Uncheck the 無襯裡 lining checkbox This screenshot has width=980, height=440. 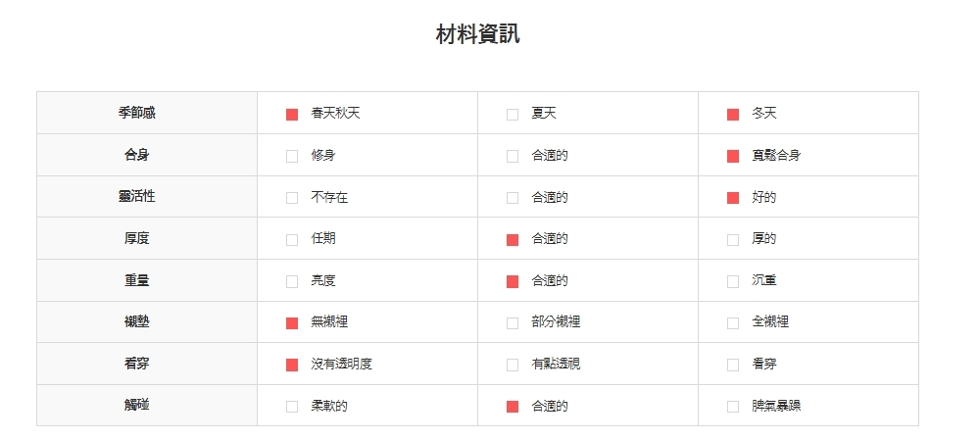point(292,322)
